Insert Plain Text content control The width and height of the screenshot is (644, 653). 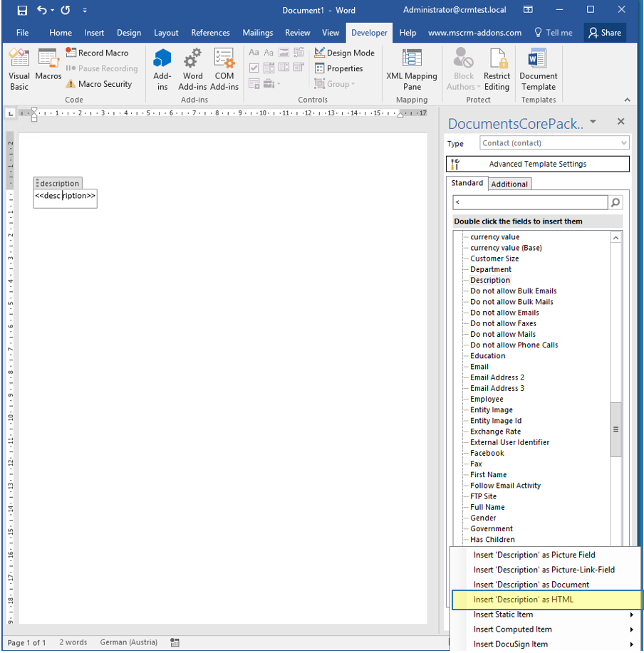click(269, 53)
